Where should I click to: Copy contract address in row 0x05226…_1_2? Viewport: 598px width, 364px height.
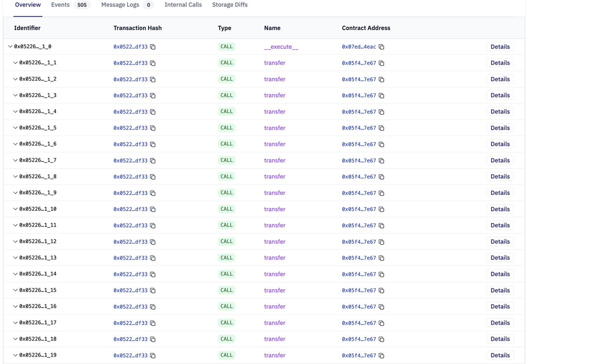(x=381, y=80)
